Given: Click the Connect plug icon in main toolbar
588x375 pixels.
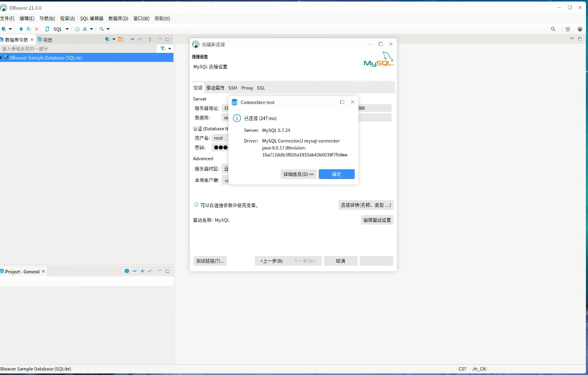Looking at the screenshot, I should tap(21, 29).
